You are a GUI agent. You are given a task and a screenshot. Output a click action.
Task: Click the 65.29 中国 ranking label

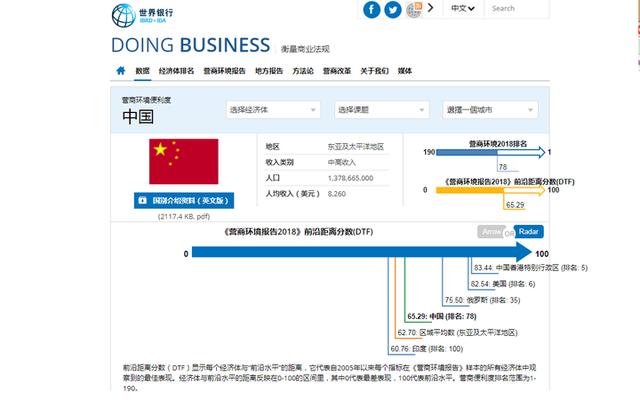click(x=442, y=316)
